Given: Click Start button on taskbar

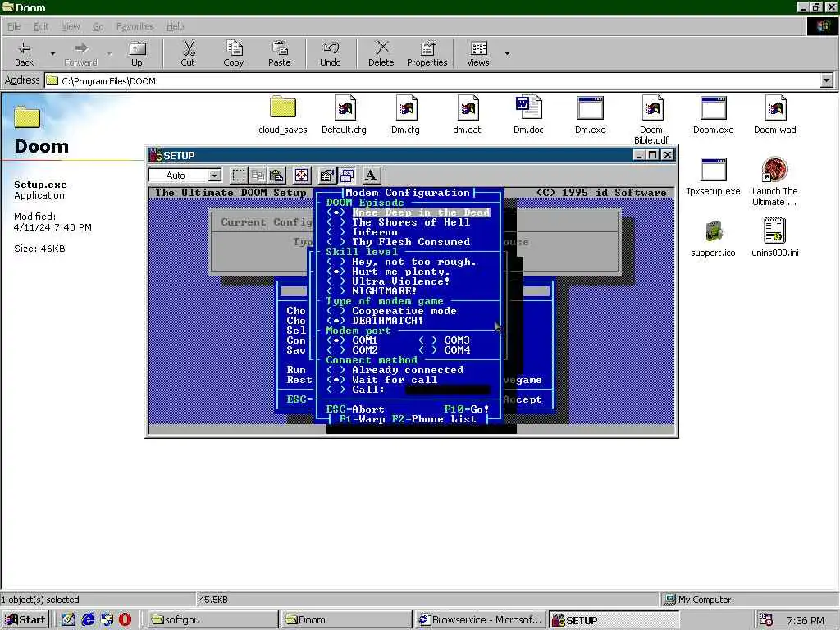Looking at the screenshot, I should [x=25, y=620].
